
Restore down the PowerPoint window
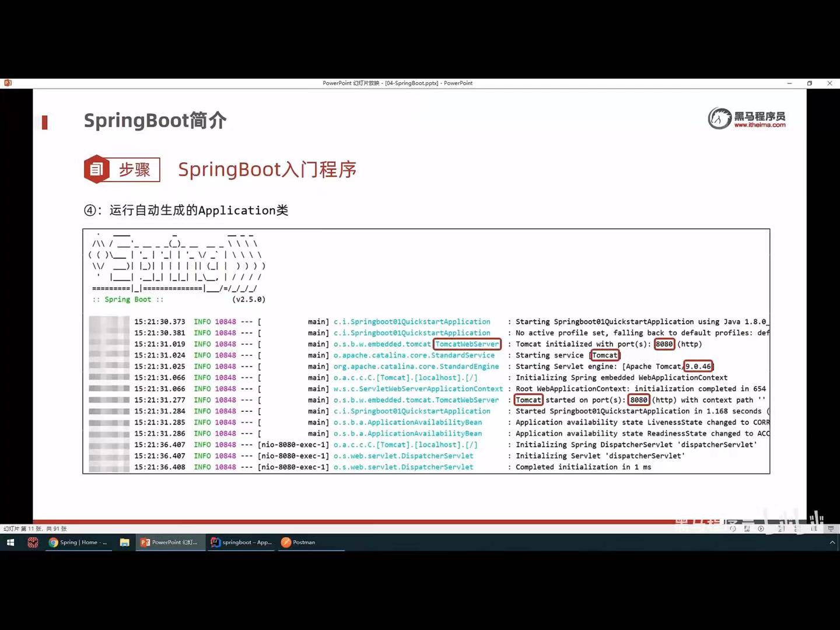coord(810,83)
